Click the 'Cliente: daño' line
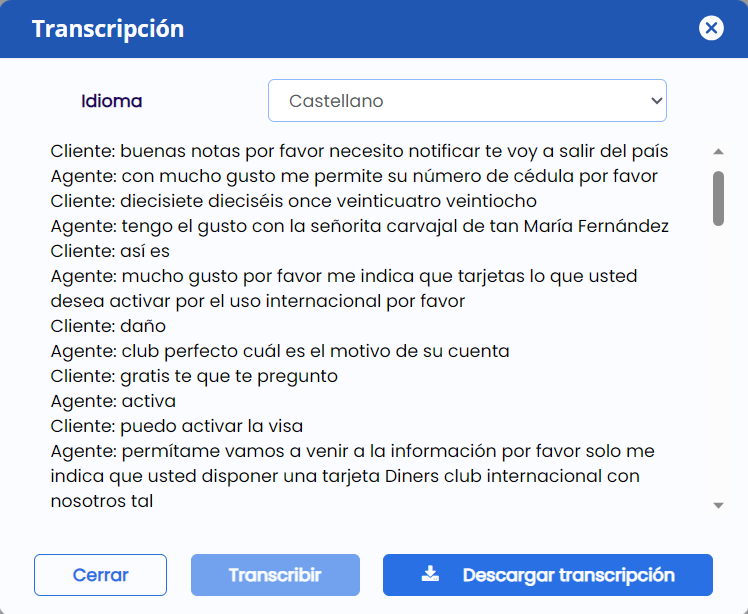This screenshot has height=614, width=748. [x=108, y=326]
